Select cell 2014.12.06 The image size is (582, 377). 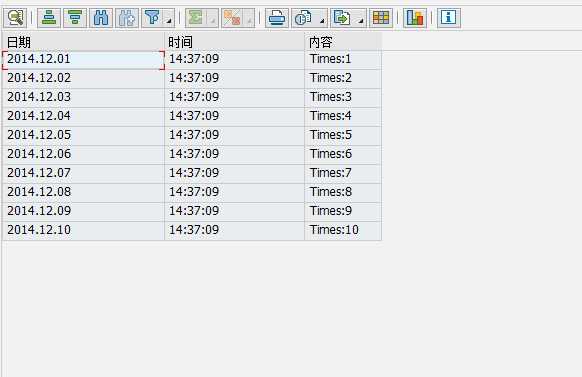pos(83,155)
